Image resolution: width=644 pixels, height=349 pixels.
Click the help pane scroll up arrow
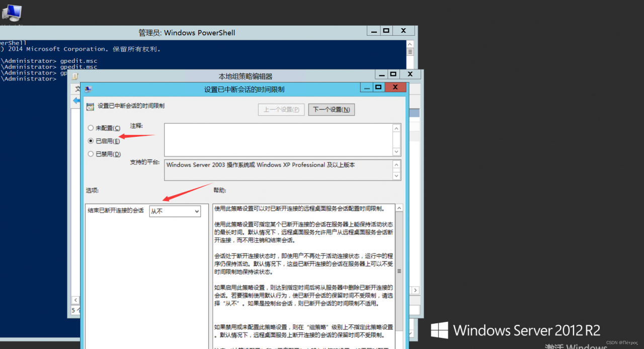[399, 208]
